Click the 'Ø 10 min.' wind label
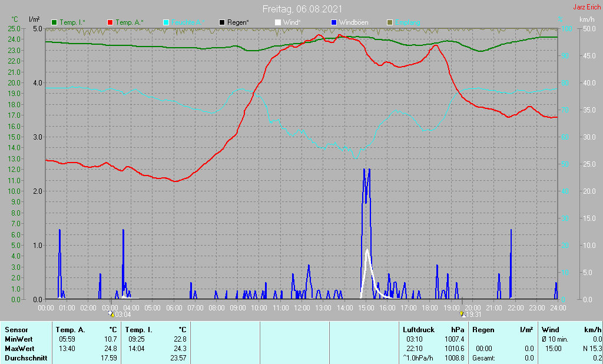This screenshot has width=603, height=364. [555, 339]
